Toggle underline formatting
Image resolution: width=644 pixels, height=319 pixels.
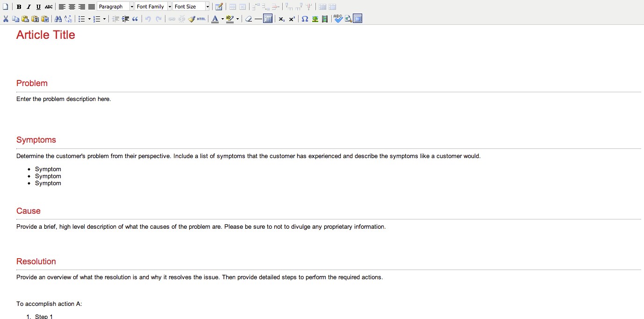(38, 7)
